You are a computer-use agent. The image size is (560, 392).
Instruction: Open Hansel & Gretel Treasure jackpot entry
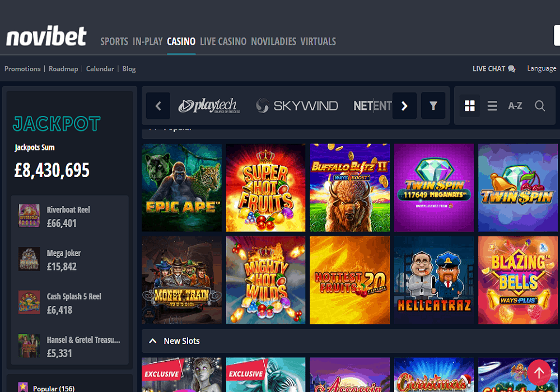pos(69,346)
